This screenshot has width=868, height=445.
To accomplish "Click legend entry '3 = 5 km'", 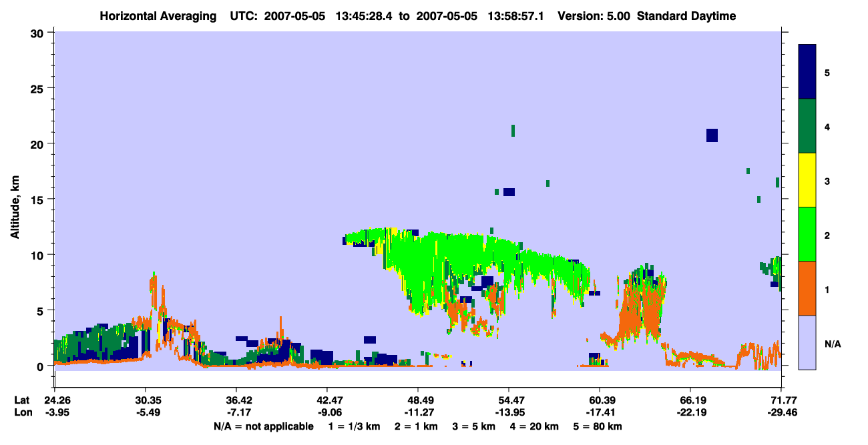I will point(474,426).
